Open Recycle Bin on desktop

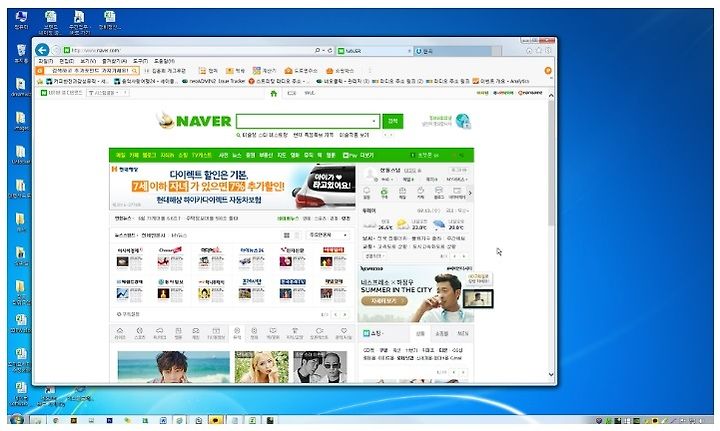(x=21, y=53)
